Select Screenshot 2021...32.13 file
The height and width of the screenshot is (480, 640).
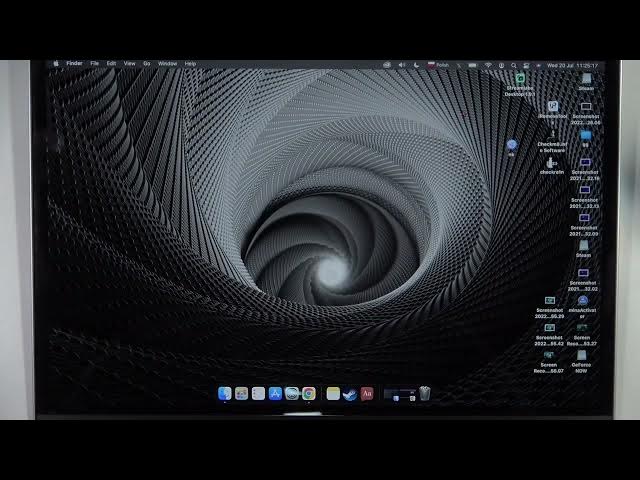coord(584,197)
